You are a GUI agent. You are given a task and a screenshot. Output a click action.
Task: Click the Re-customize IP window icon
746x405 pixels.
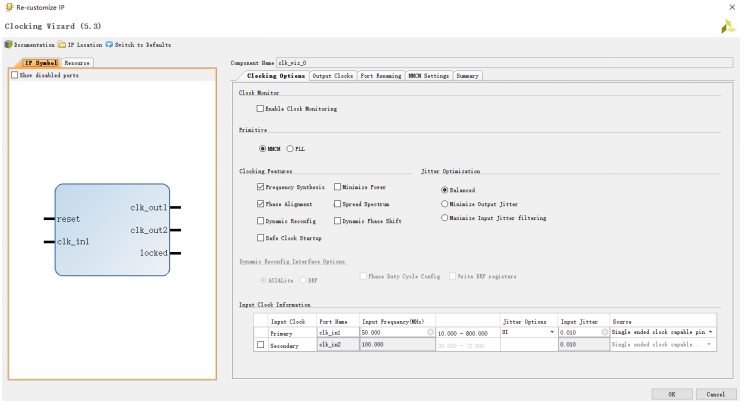point(9,7)
